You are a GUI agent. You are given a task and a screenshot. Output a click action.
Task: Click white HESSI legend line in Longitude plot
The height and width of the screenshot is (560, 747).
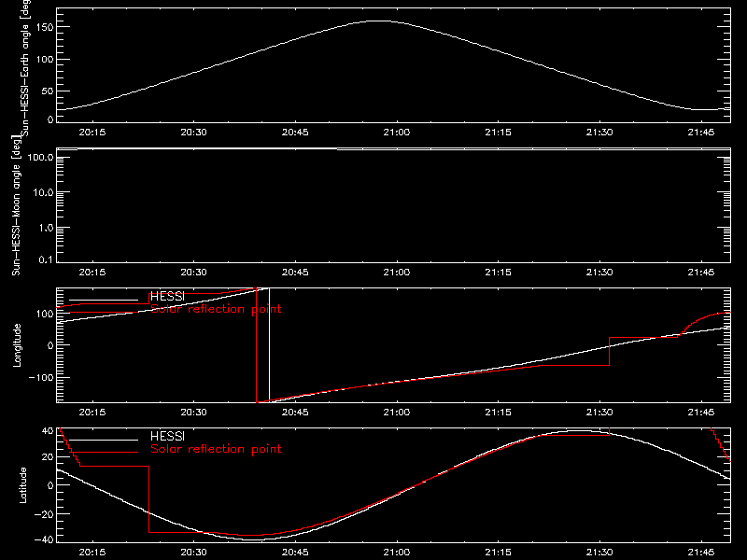104,300
